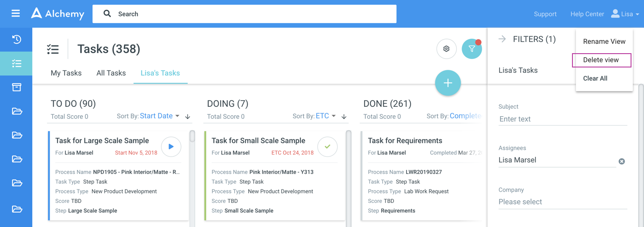Reverse the DOING column sort direction
The width and height of the screenshot is (644, 227).
click(x=344, y=117)
